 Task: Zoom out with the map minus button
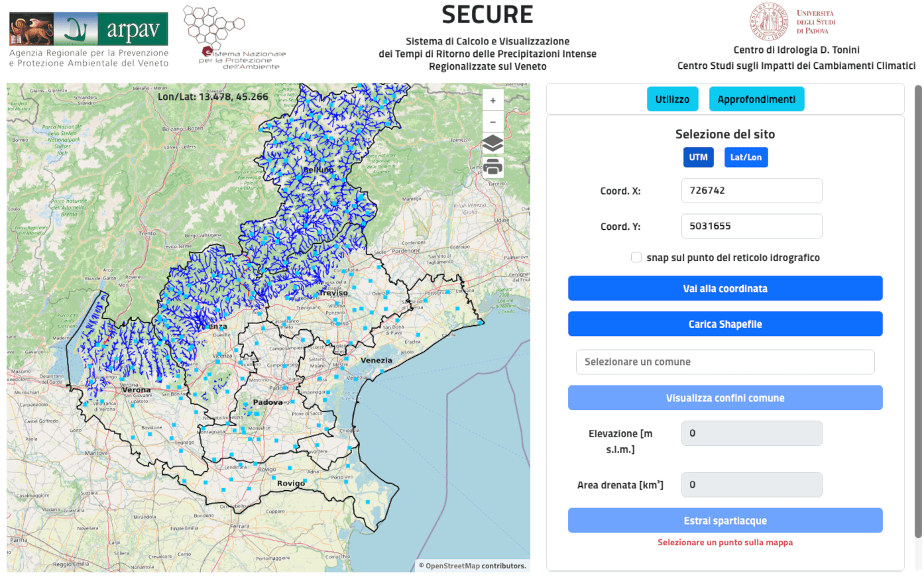492,122
